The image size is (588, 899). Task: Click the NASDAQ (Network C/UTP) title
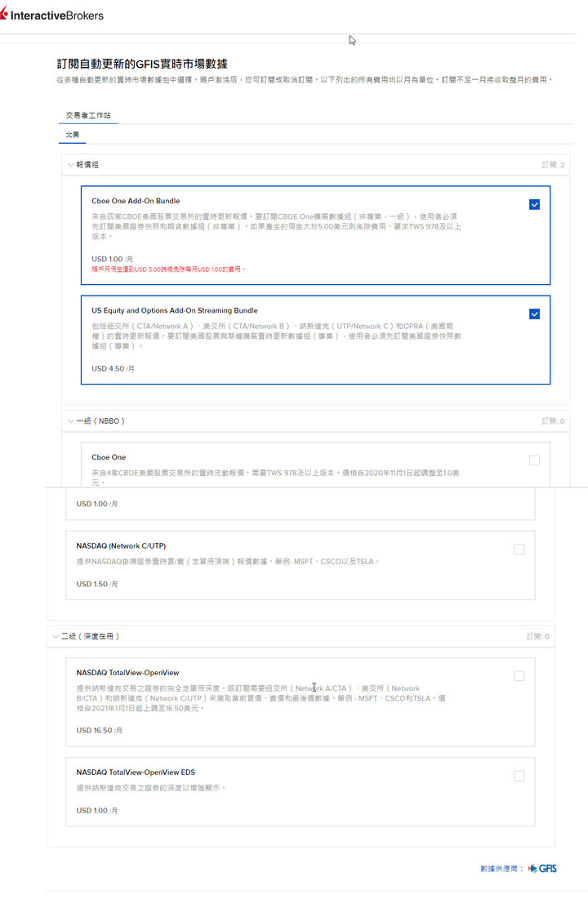[121, 545]
